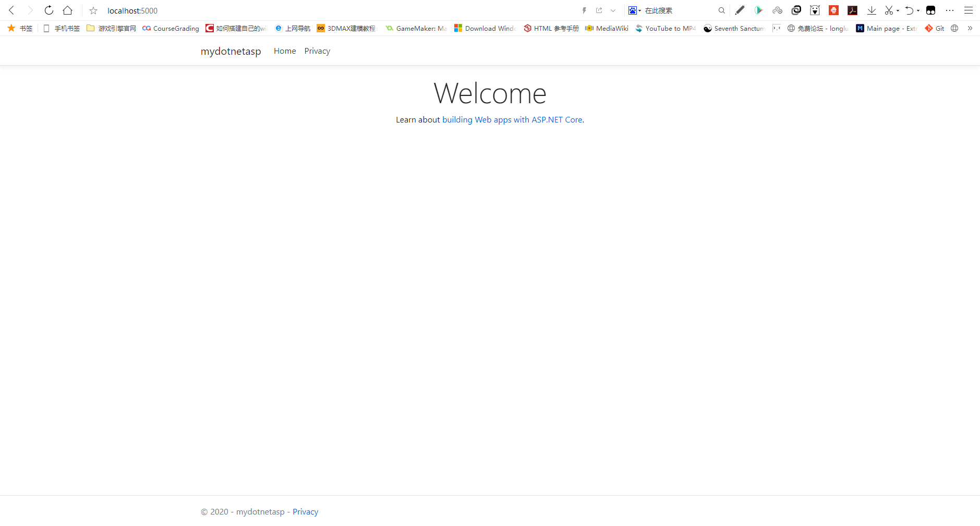Click the undo closed tab arrow
The width and height of the screenshot is (980, 526).
[910, 10]
